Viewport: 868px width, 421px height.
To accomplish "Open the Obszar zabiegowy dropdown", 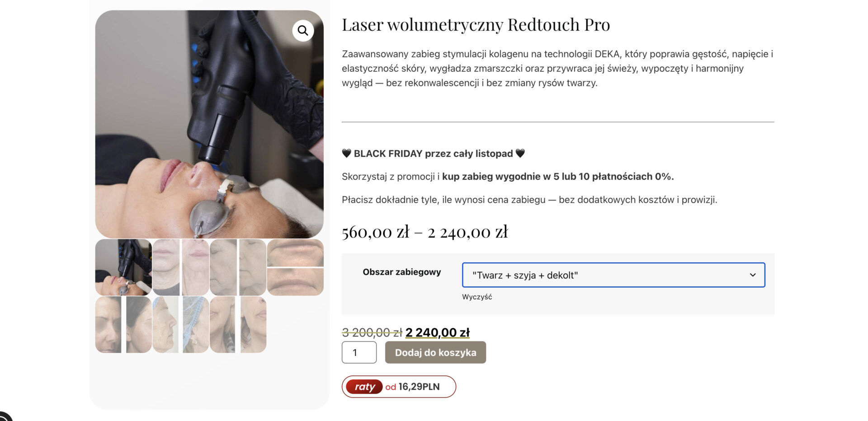I will [x=613, y=275].
